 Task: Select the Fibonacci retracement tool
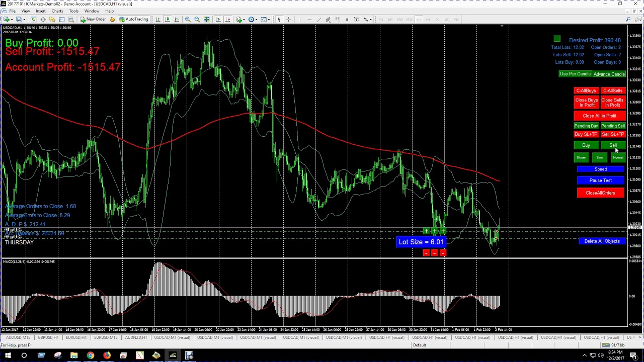[338, 19]
